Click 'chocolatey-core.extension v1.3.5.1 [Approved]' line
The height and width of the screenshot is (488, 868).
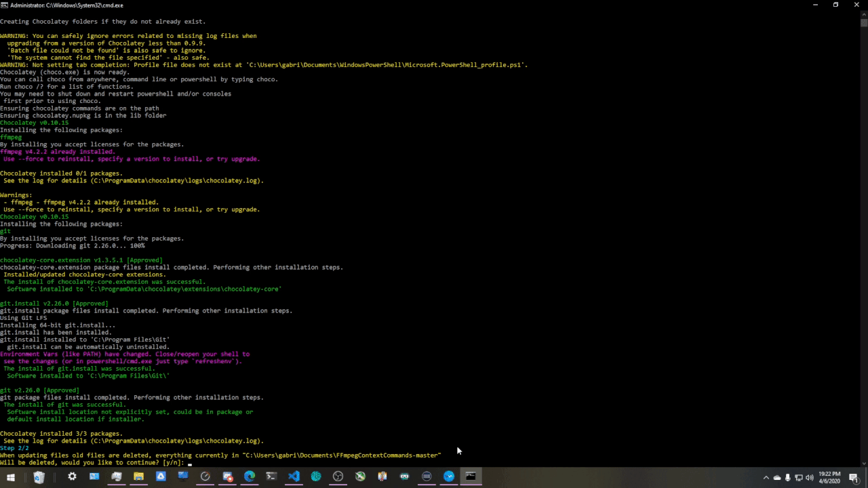[81, 260]
